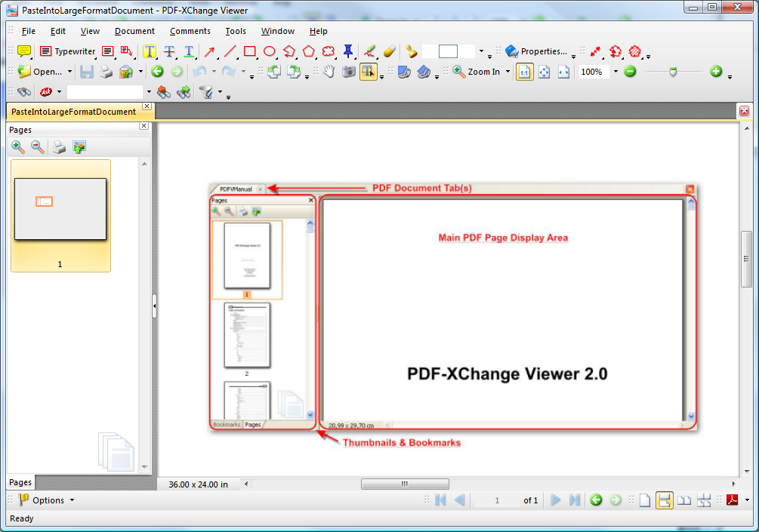Viewport: 759px width, 532px height.
Task: Activate the Snapshot camera tool
Action: point(348,72)
